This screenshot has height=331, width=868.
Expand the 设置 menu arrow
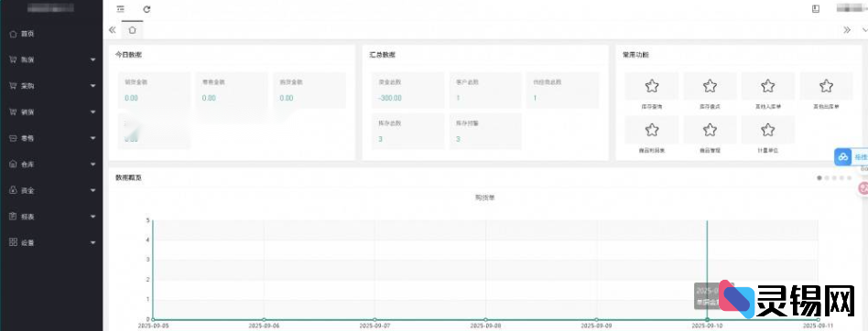point(93,242)
